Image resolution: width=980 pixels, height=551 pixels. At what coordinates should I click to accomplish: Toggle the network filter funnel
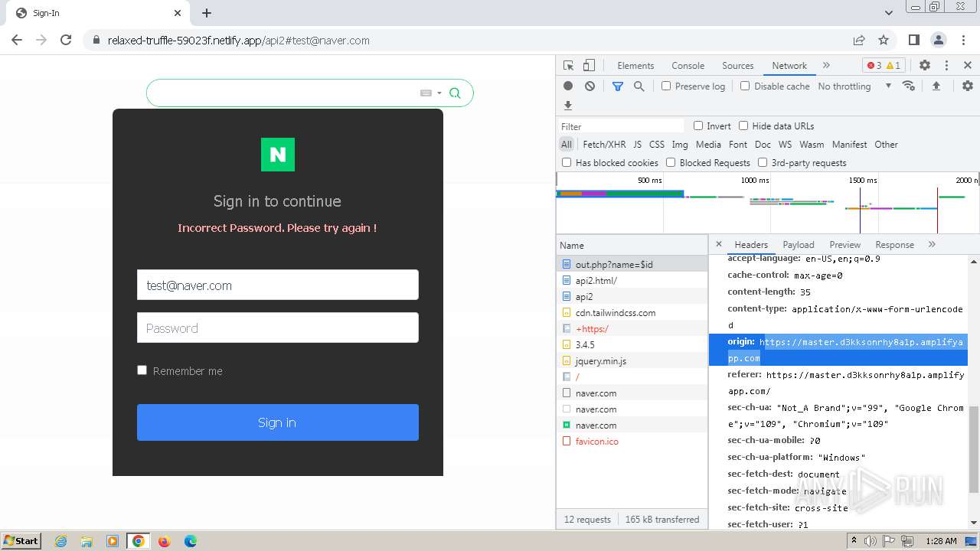tap(618, 86)
